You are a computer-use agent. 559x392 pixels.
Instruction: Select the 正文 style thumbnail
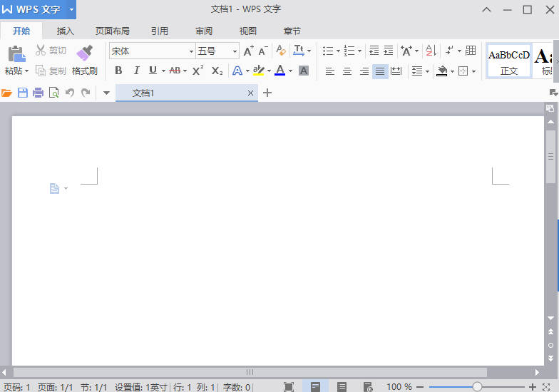point(509,61)
